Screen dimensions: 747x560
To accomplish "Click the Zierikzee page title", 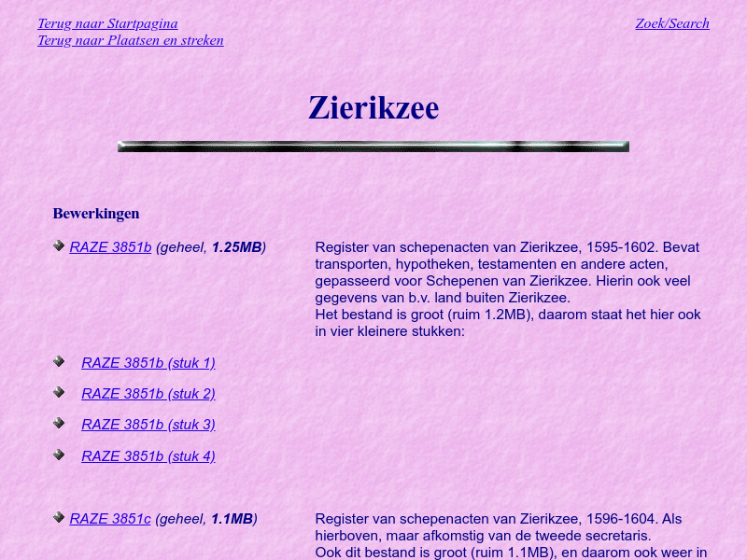I will click(x=373, y=107).
